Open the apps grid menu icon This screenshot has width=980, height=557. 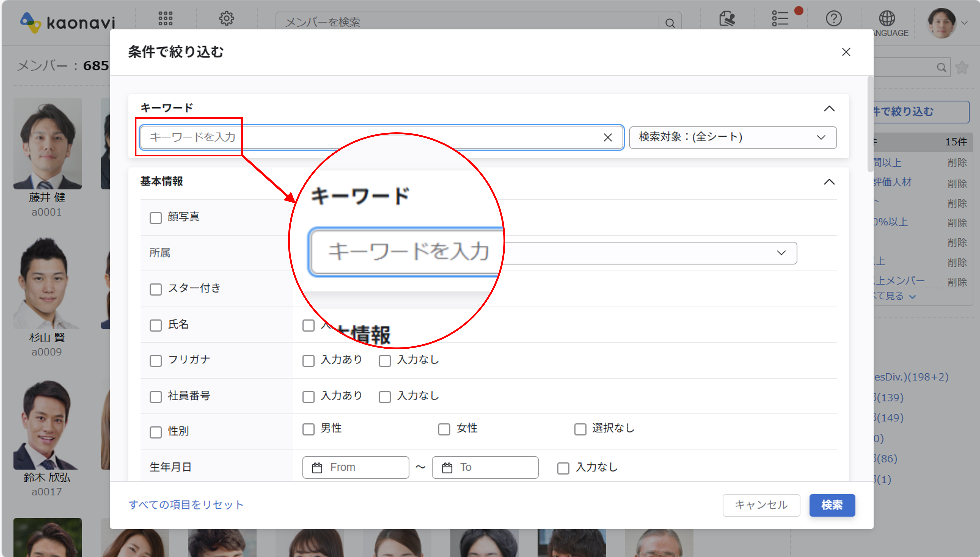coord(165,18)
